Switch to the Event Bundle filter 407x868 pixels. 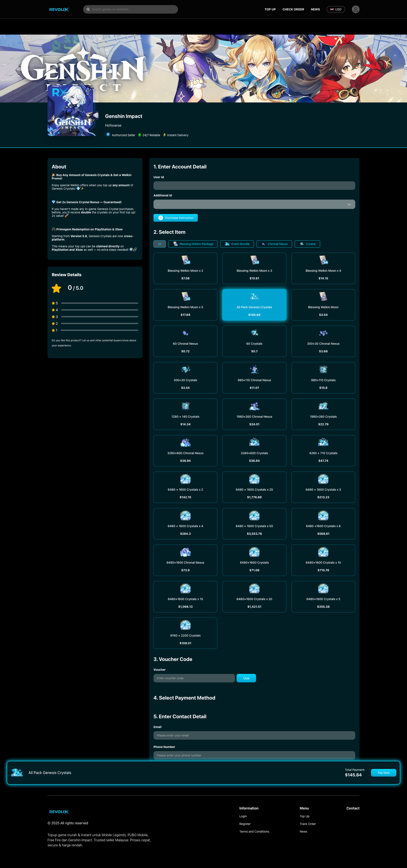[x=237, y=244]
